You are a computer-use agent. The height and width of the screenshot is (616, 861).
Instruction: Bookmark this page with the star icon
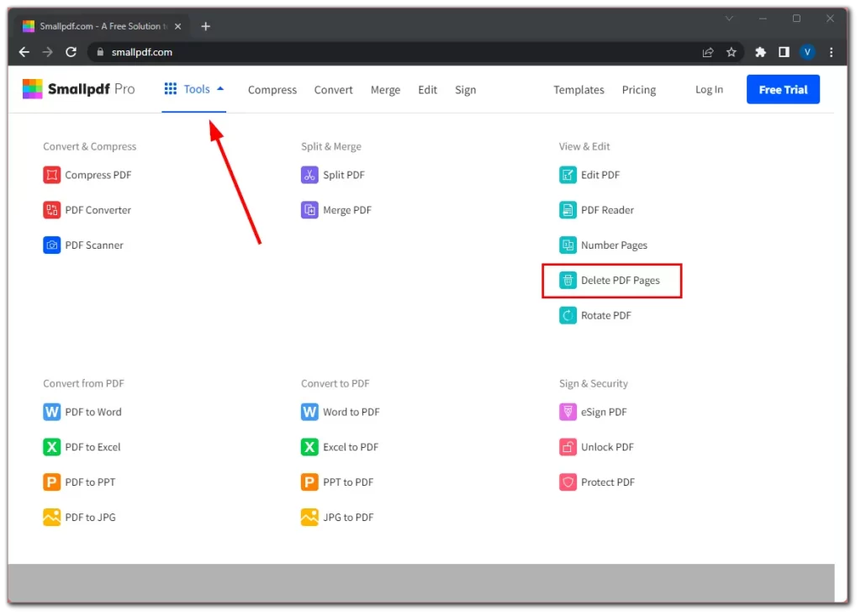(x=731, y=52)
